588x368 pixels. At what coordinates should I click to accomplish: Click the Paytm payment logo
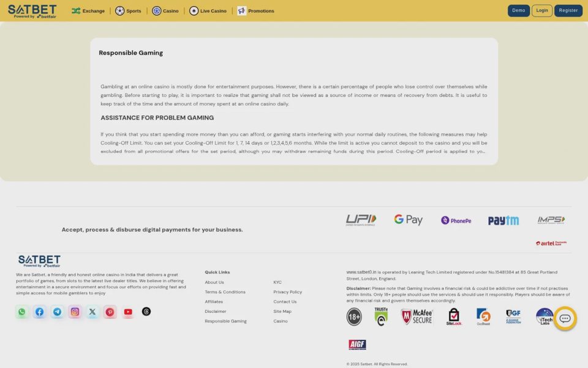503,220
